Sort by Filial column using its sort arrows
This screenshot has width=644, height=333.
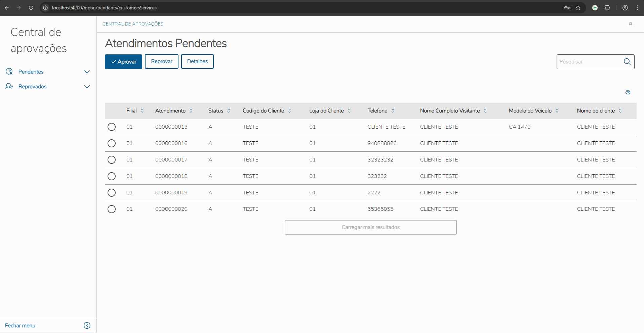click(x=142, y=111)
